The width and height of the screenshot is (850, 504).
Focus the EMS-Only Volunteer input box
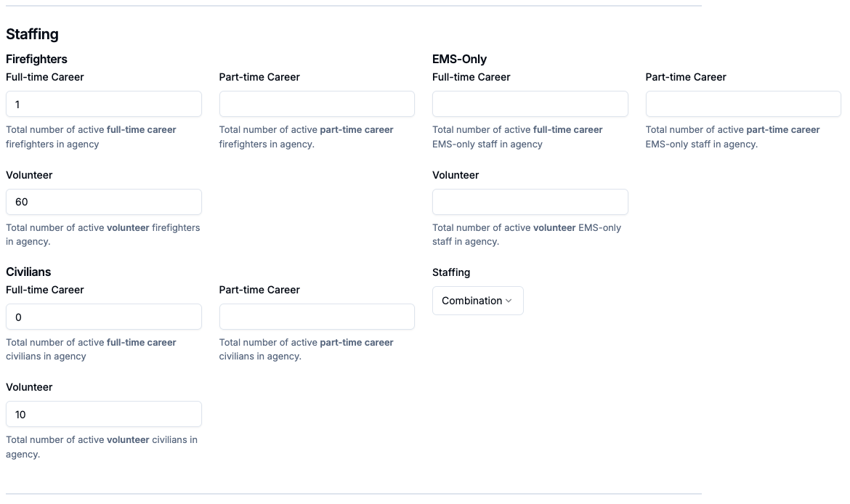pos(530,202)
